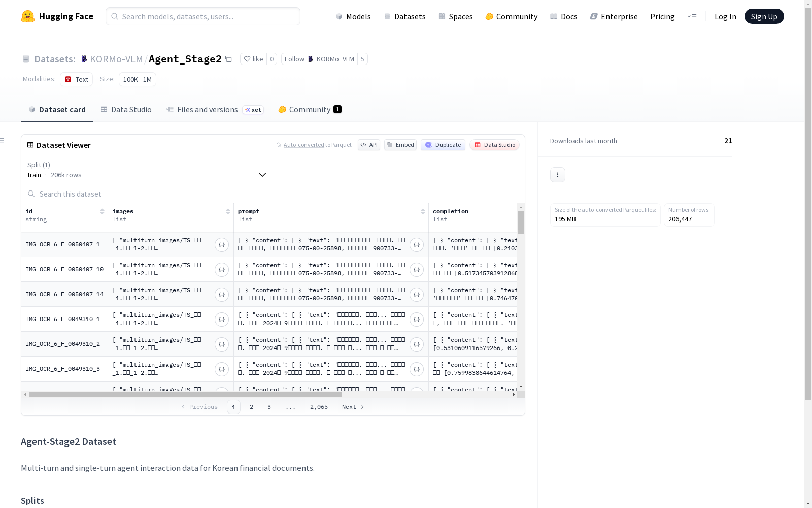Open the Split train dropdown

[147, 170]
